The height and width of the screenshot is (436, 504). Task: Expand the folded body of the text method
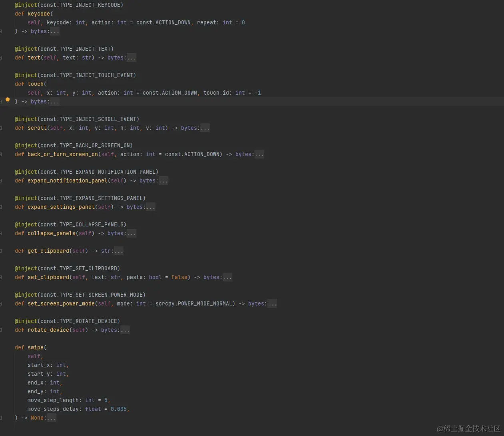[x=132, y=57]
